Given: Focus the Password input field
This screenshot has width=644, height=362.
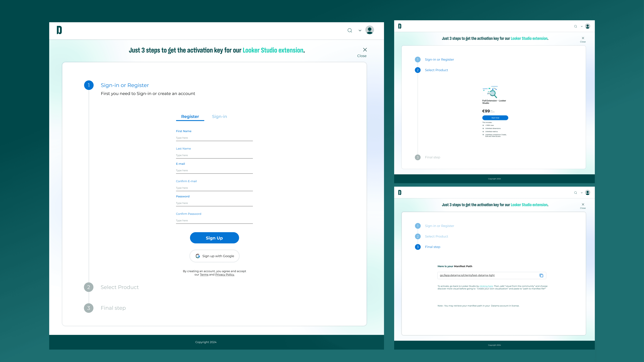Looking at the screenshot, I should (x=214, y=203).
